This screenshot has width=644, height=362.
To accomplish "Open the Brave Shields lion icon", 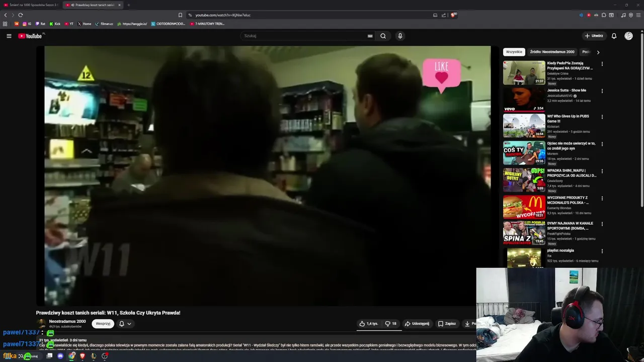I will (453, 15).
